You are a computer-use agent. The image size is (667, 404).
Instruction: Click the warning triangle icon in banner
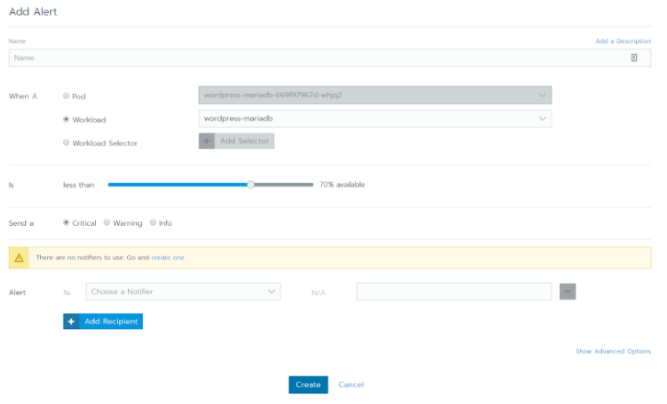(x=19, y=258)
